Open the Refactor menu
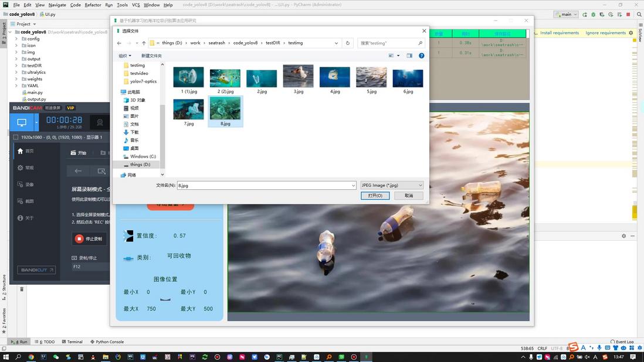644x362 pixels. click(93, 5)
